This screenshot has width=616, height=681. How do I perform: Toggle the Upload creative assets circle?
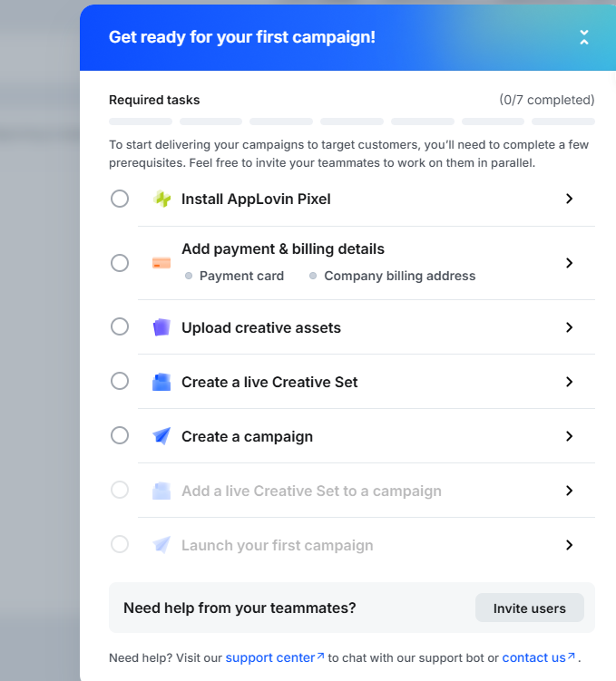click(120, 326)
